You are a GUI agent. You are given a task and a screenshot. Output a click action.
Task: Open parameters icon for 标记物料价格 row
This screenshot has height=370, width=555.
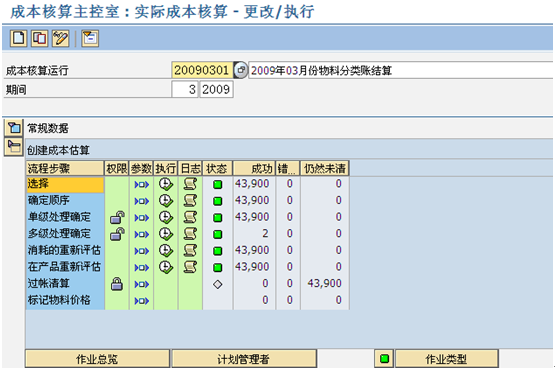142,301
